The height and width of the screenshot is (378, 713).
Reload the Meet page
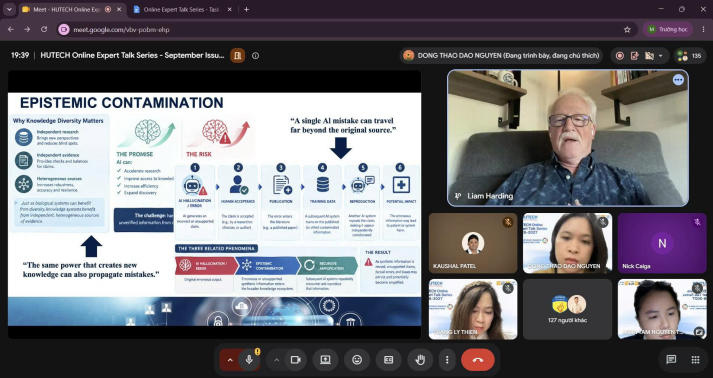(x=44, y=30)
